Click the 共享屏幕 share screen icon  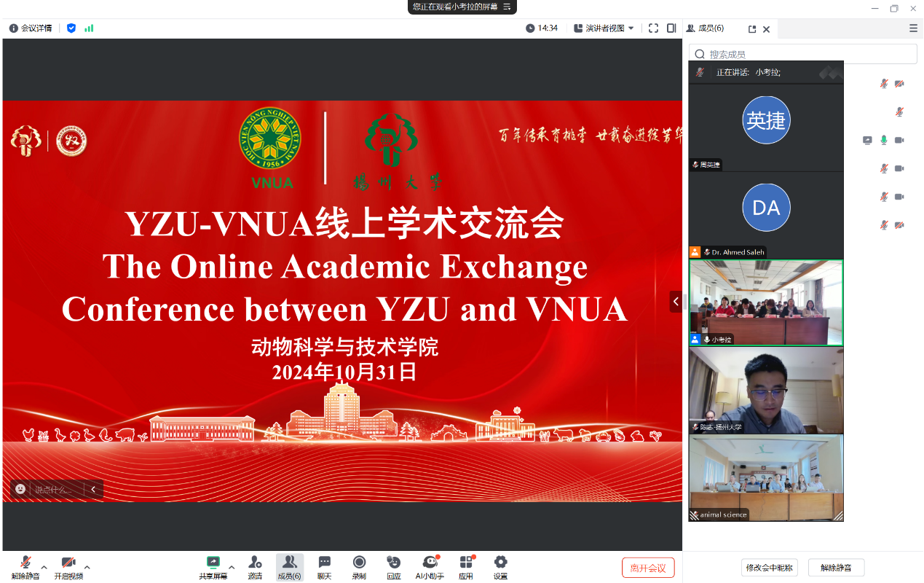point(213,566)
